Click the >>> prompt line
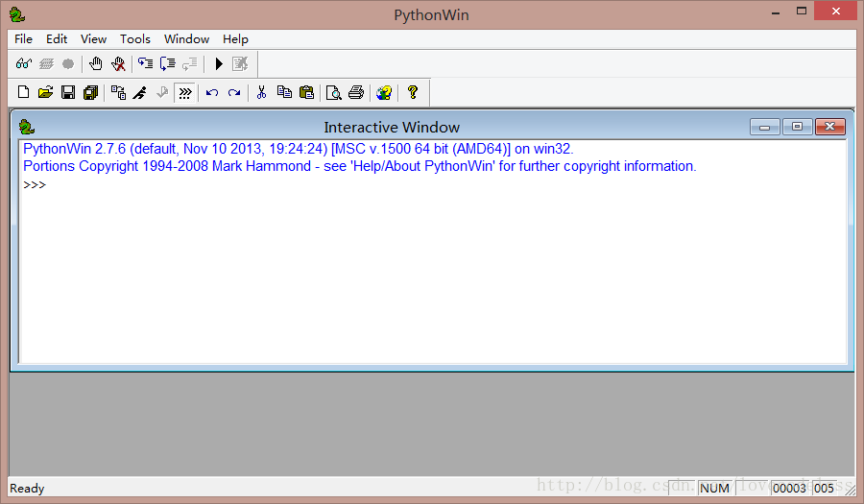This screenshot has height=504, width=864. tap(35, 184)
